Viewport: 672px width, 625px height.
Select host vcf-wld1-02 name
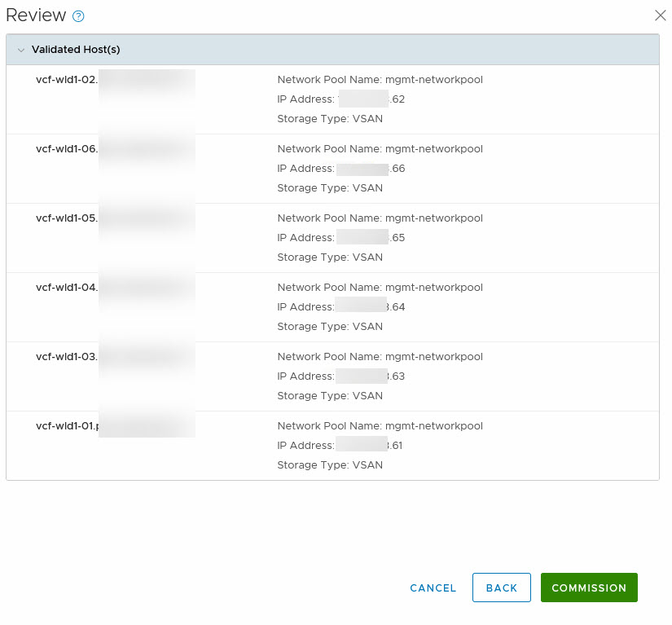67,80
